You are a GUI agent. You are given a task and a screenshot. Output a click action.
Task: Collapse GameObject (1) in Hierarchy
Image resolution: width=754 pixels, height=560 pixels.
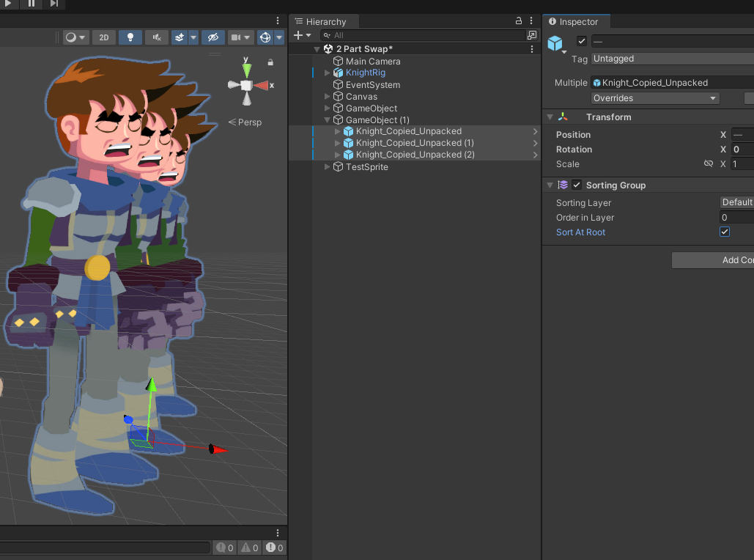point(327,119)
